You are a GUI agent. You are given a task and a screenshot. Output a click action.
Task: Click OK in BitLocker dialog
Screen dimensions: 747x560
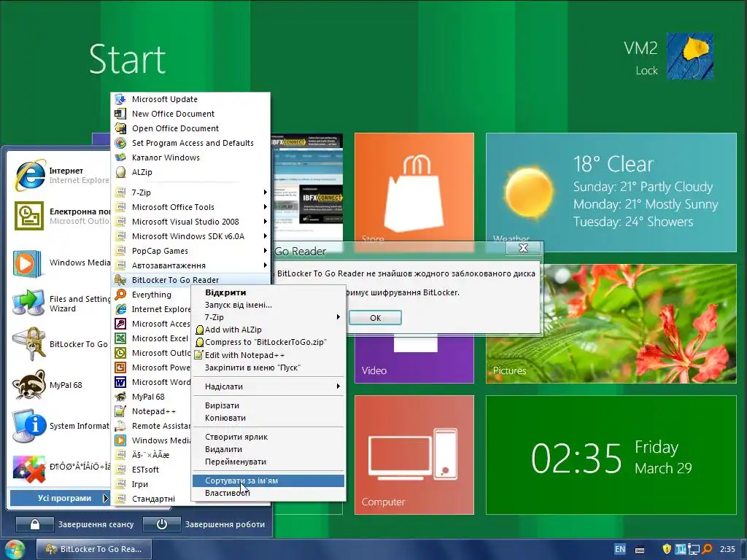click(x=376, y=318)
